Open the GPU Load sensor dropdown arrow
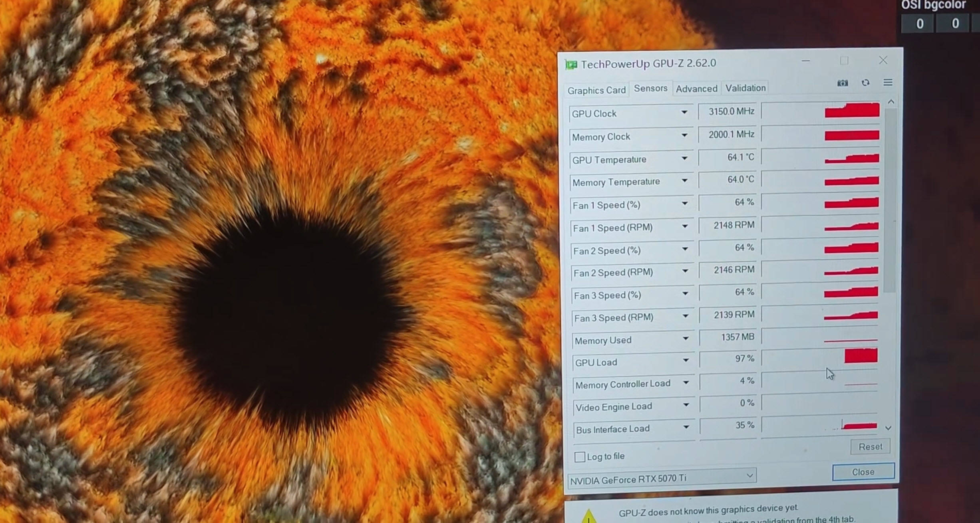This screenshot has height=523, width=980. [x=686, y=361]
